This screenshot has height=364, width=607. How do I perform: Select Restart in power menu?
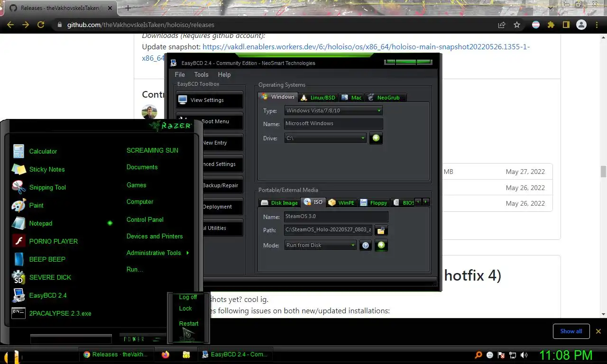tap(189, 323)
